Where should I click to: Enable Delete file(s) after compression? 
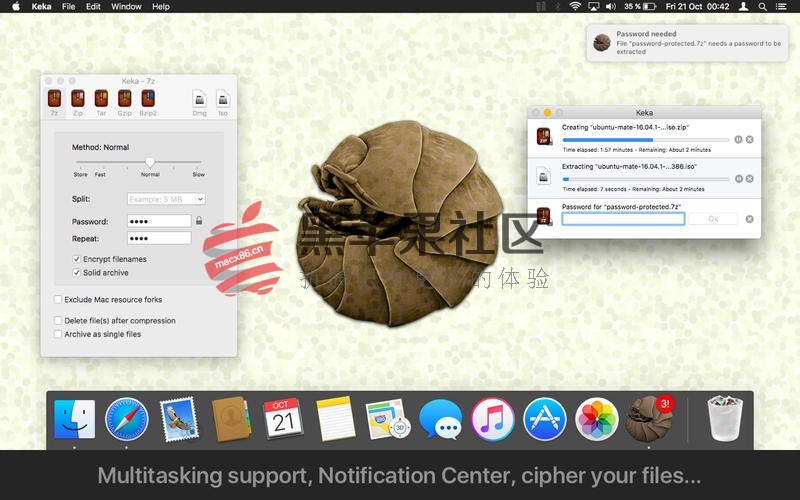click(58, 320)
